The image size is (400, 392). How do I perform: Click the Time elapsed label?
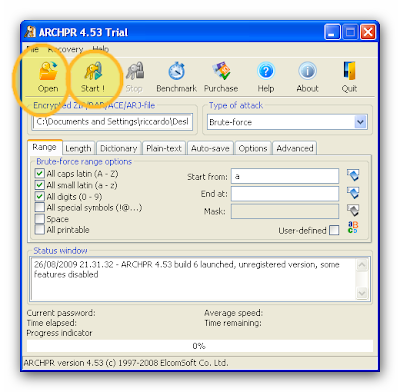click(x=51, y=323)
